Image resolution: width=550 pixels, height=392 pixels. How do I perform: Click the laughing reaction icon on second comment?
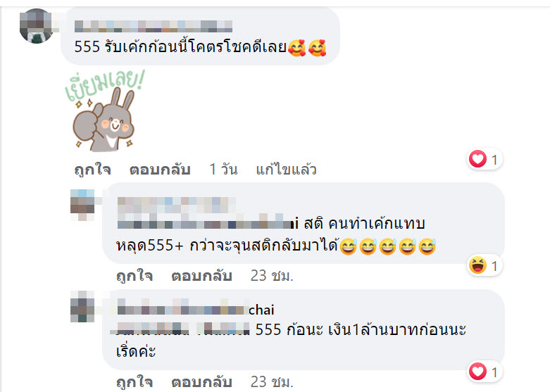click(x=477, y=265)
